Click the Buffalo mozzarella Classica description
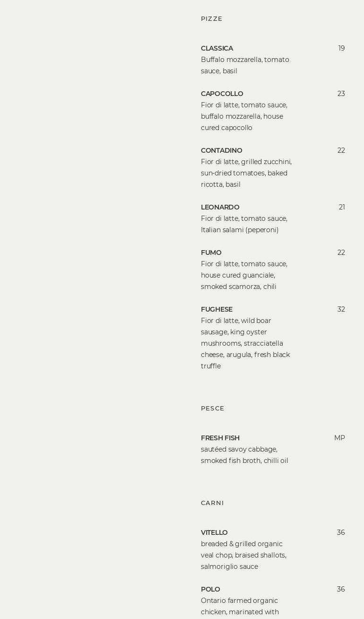The width and height of the screenshot is (364, 619). (x=245, y=65)
